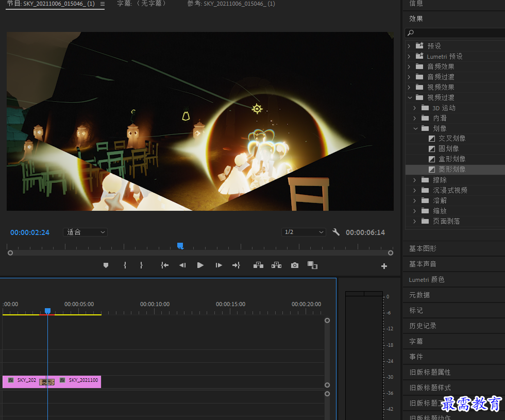The width and height of the screenshot is (505, 420).
Task: Open the 旧版标题样式 panel
Action: (430, 388)
